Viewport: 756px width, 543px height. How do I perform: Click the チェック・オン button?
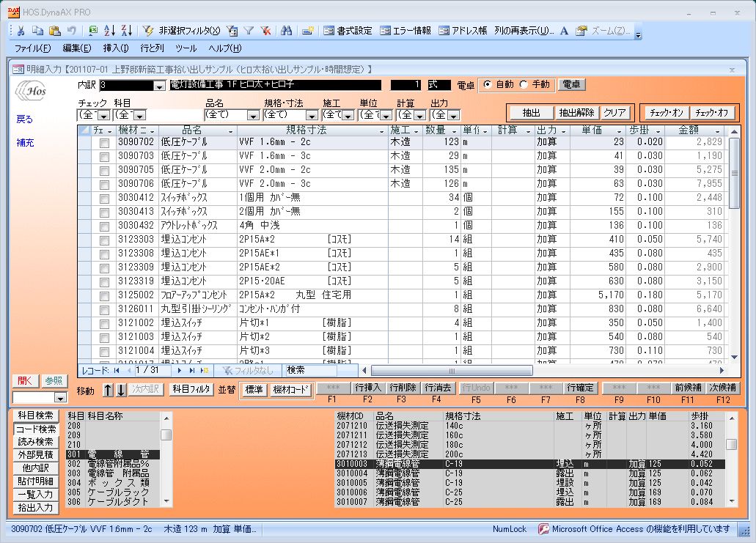tap(667, 113)
